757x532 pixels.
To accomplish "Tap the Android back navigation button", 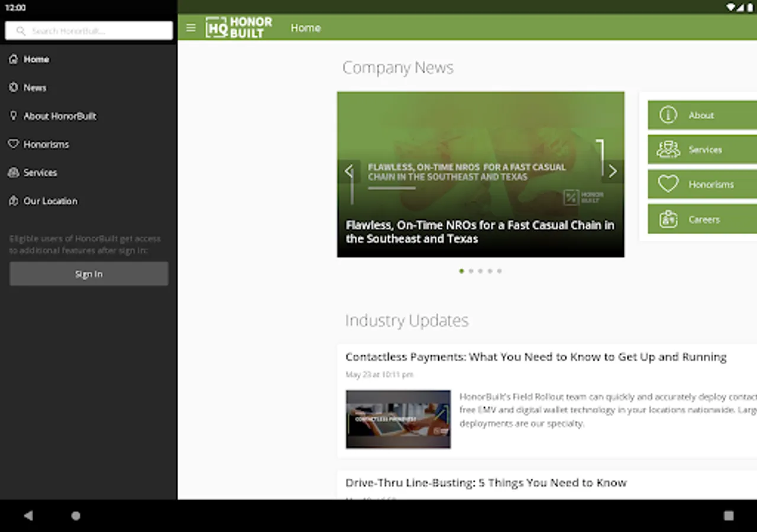I will click(28, 515).
